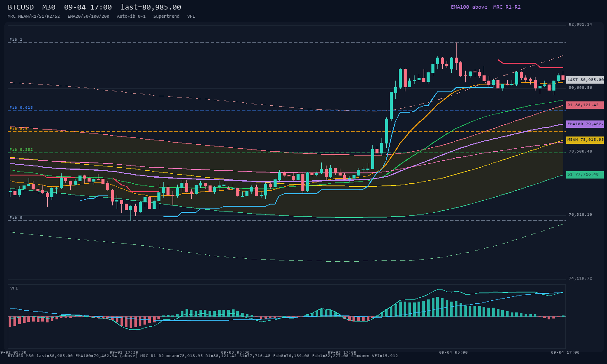Click the Fib 0.5 level label

19,129
